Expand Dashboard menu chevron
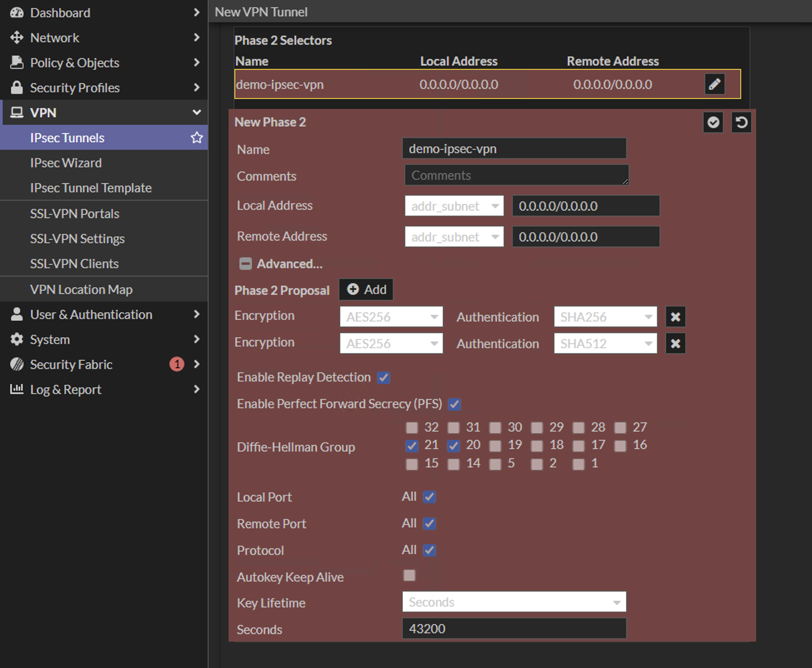The image size is (812, 668). [197, 13]
